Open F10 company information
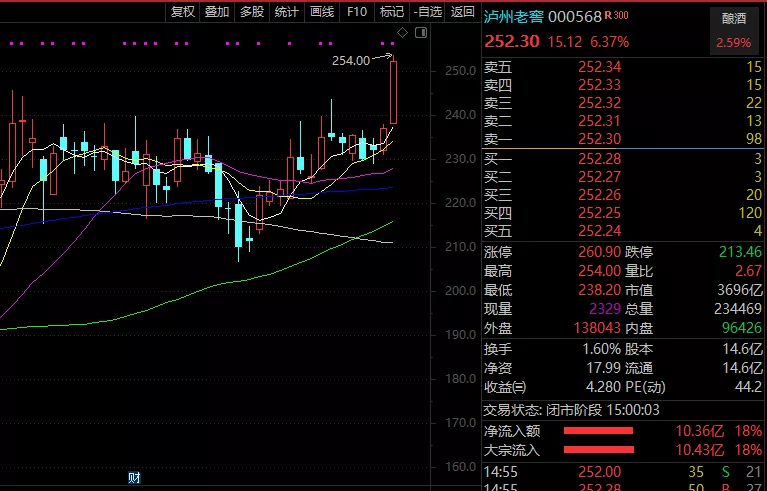The width and height of the screenshot is (767, 491). (x=356, y=12)
